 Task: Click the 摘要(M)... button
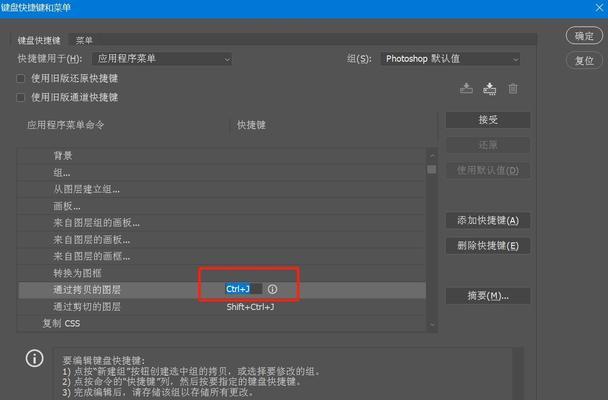[x=488, y=296]
